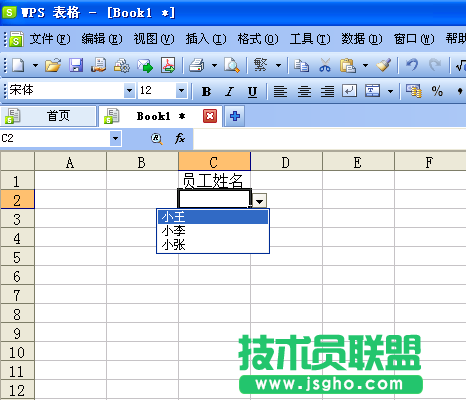The height and width of the screenshot is (400, 466).
Task: Click the Save floppy disk icon
Action: [76, 65]
